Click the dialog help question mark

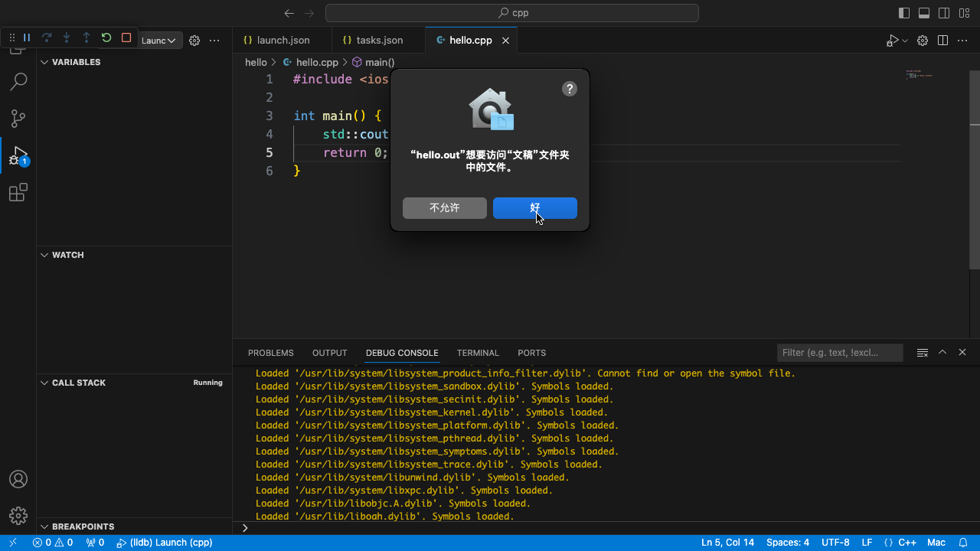(x=570, y=89)
